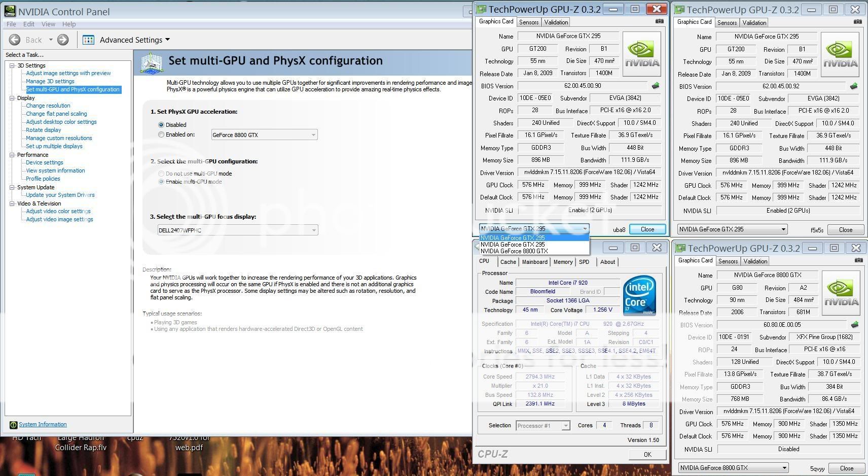Open the View menu in NVIDIA Control Panel
This screenshot has height=476, width=868.
48,24
